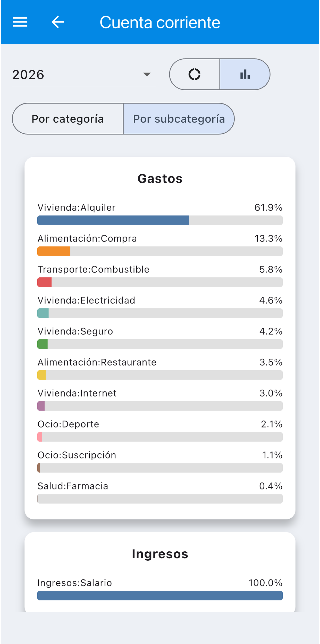Click the Ingresos:Salario income bar
The image size is (320, 644).
[x=160, y=595]
